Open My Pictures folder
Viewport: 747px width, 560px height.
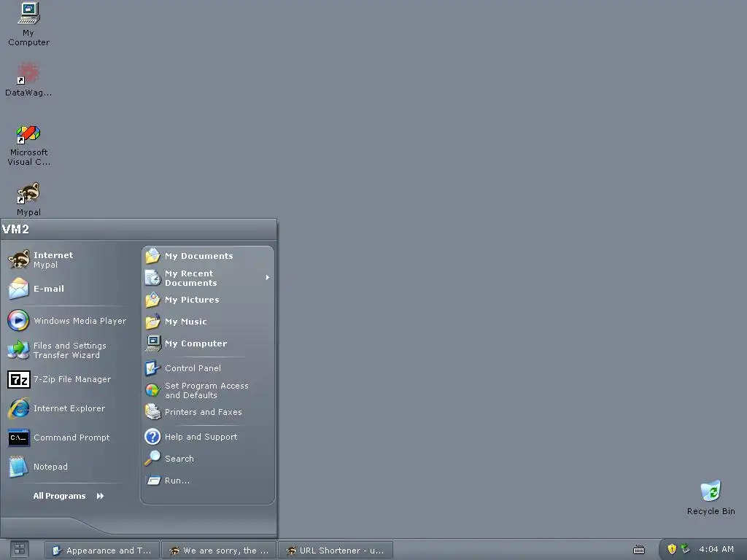[208, 300]
